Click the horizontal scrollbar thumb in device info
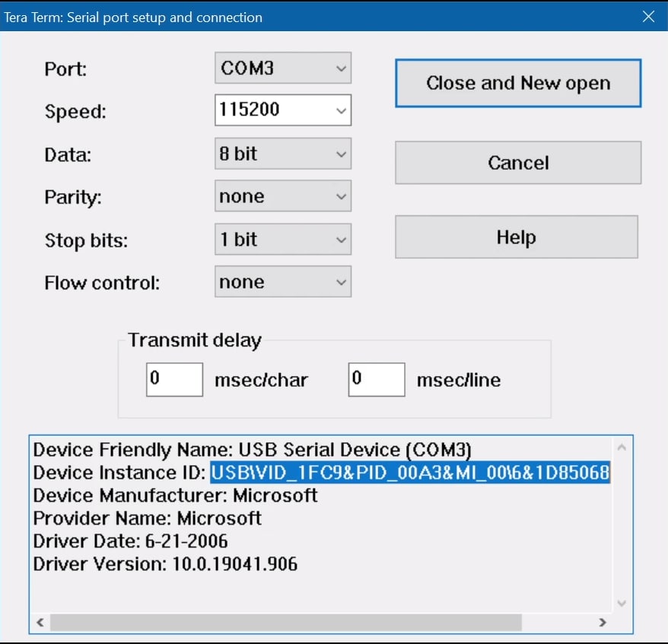 285,622
